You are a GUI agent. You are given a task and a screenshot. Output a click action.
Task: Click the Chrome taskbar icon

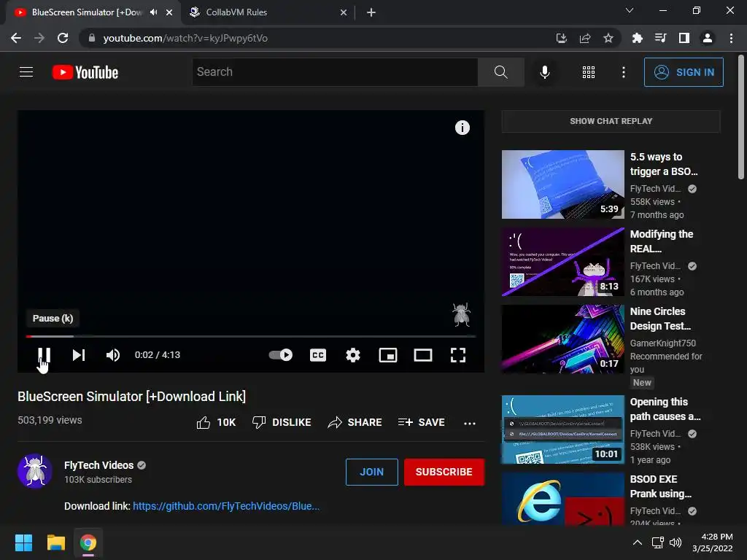click(88, 542)
